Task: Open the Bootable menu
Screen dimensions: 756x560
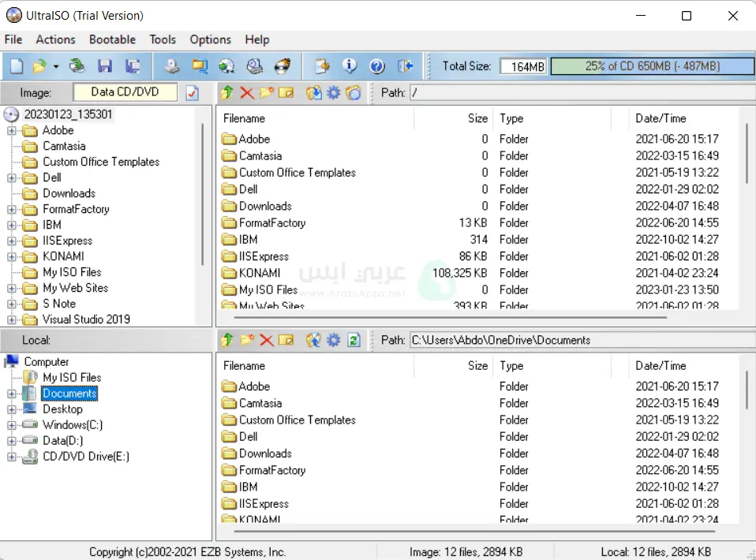Action: click(x=112, y=39)
